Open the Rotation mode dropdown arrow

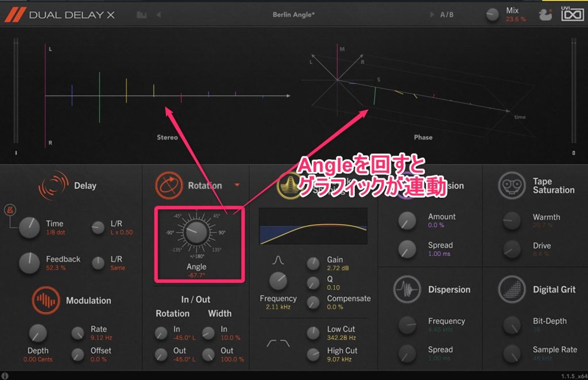tap(237, 186)
